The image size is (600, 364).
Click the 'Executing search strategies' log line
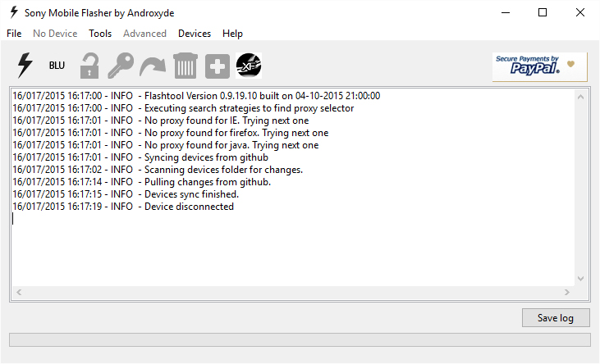(x=183, y=108)
